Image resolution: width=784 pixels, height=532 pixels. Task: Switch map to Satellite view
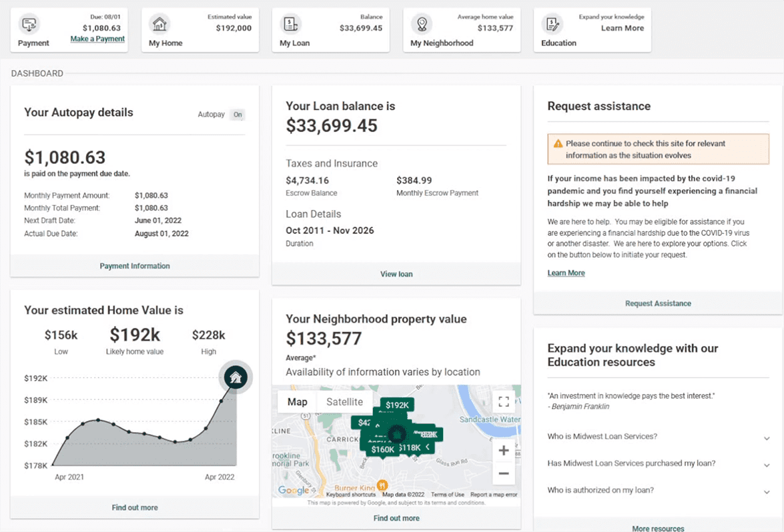click(344, 402)
